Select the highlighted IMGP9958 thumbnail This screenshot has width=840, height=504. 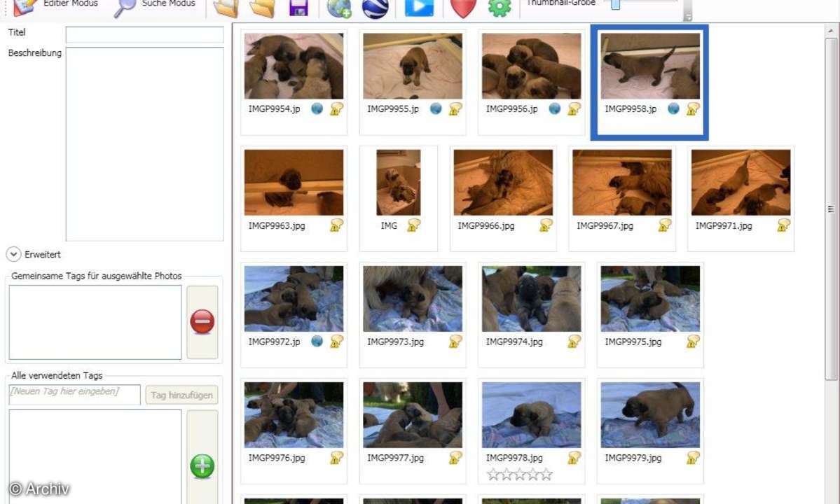(x=650, y=66)
